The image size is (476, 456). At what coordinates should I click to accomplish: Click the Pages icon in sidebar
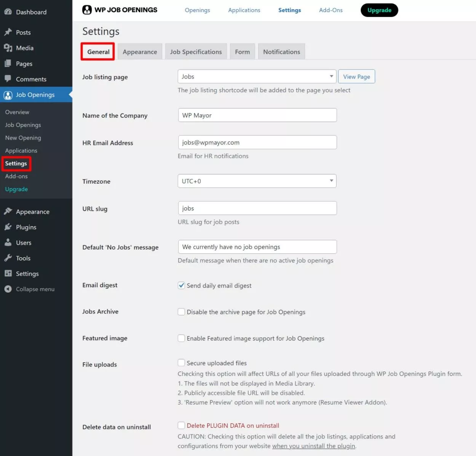(8, 63)
